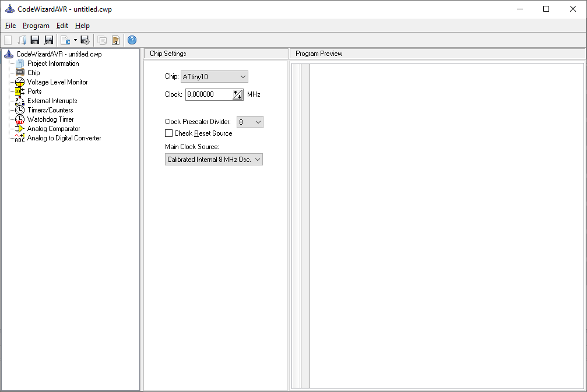Click the Ports IO icon
Screen dimensions: 587x392
click(x=19, y=91)
